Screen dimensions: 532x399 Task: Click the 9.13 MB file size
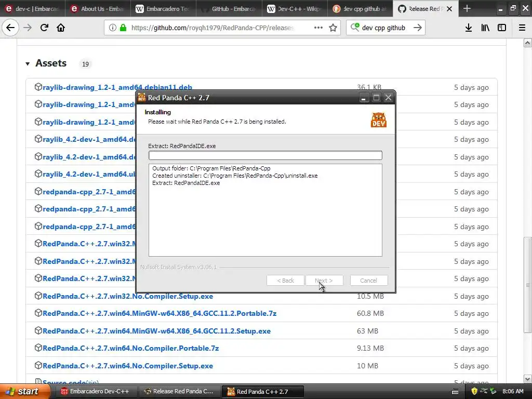(370, 348)
